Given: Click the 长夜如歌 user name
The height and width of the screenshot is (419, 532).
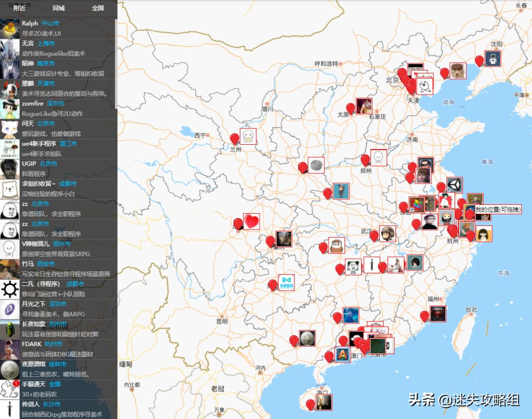Looking at the screenshot, I should pyautogui.click(x=34, y=324).
